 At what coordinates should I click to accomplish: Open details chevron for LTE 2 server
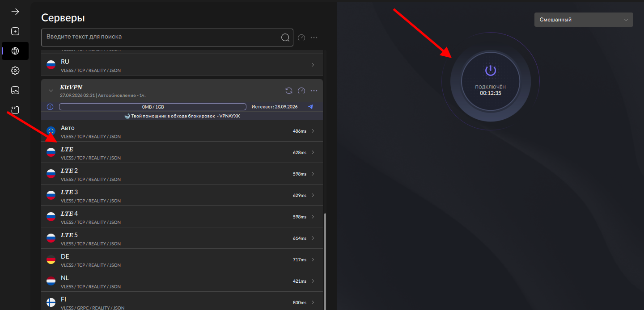click(313, 174)
